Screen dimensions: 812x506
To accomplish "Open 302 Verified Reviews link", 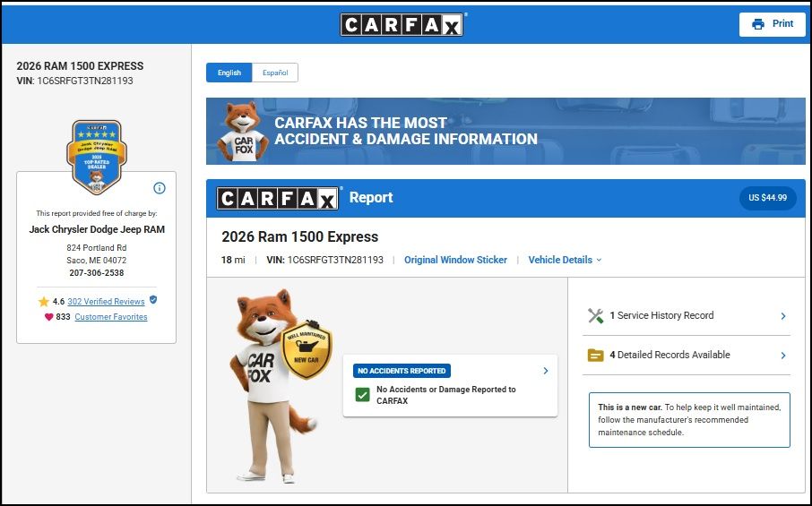I will pos(106,301).
